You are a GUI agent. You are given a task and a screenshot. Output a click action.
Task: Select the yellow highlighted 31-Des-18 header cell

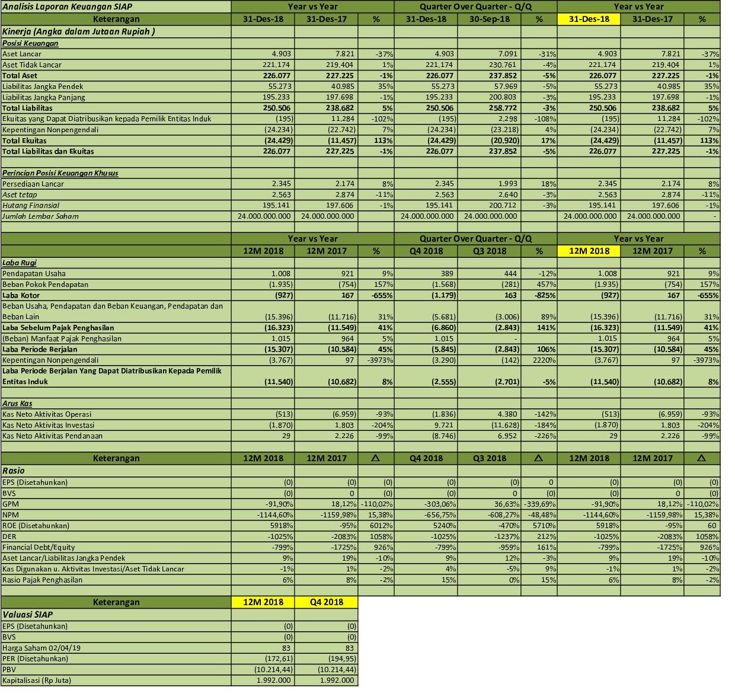pyautogui.click(x=589, y=18)
